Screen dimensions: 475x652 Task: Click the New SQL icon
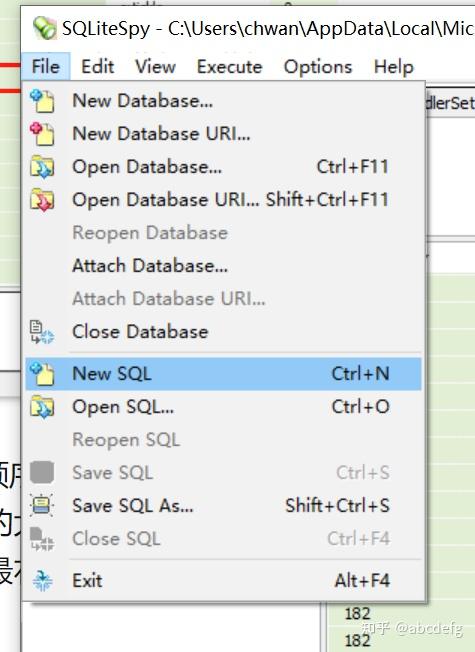(42, 373)
